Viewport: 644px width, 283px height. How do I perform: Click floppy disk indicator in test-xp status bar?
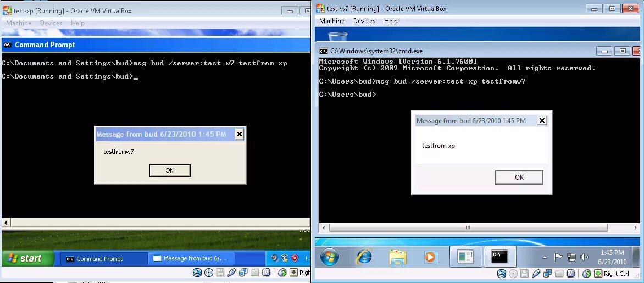[x=220, y=273]
